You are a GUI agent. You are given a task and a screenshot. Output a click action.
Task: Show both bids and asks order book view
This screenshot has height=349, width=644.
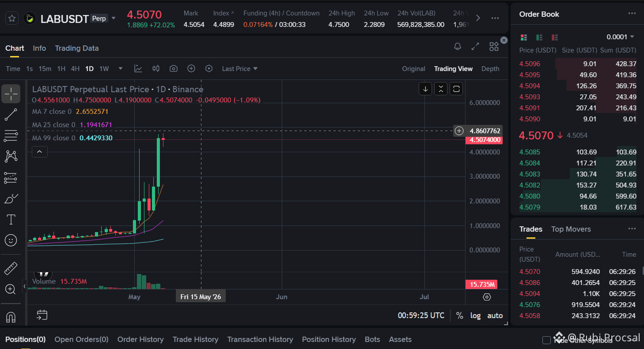[x=524, y=37]
